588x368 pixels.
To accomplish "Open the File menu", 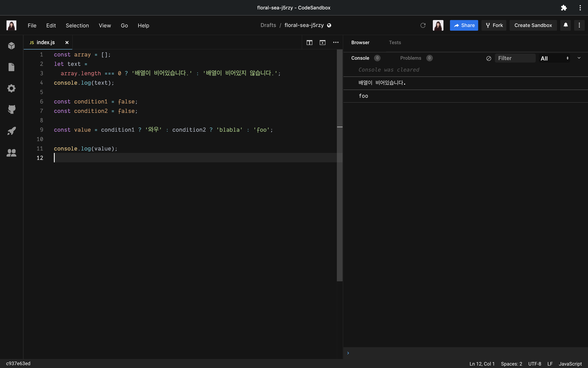I will click(x=32, y=26).
